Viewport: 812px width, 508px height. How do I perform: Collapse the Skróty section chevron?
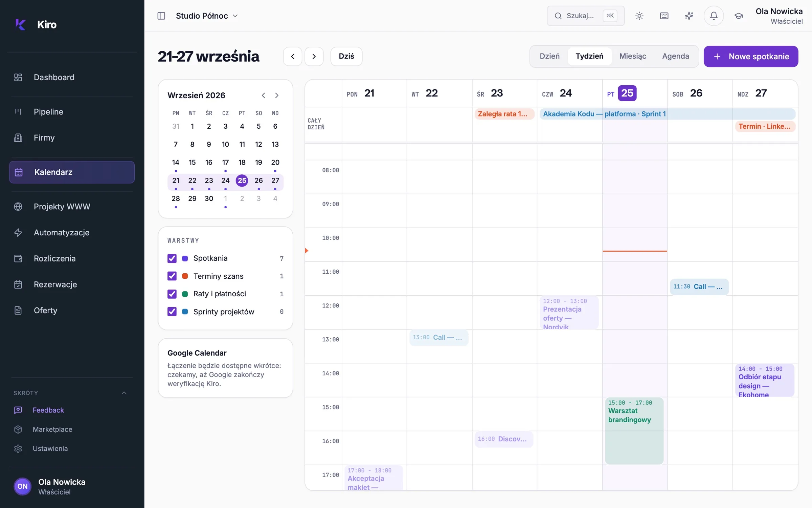124,393
